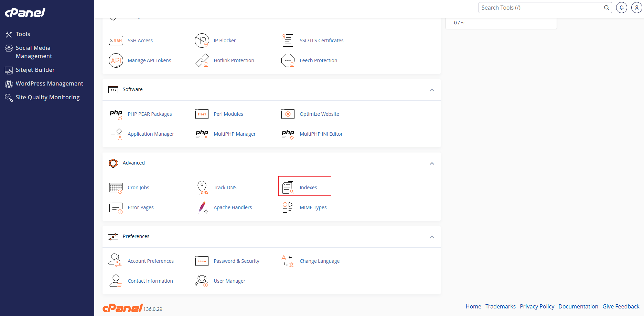Click the Home footer link

click(473, 306)
